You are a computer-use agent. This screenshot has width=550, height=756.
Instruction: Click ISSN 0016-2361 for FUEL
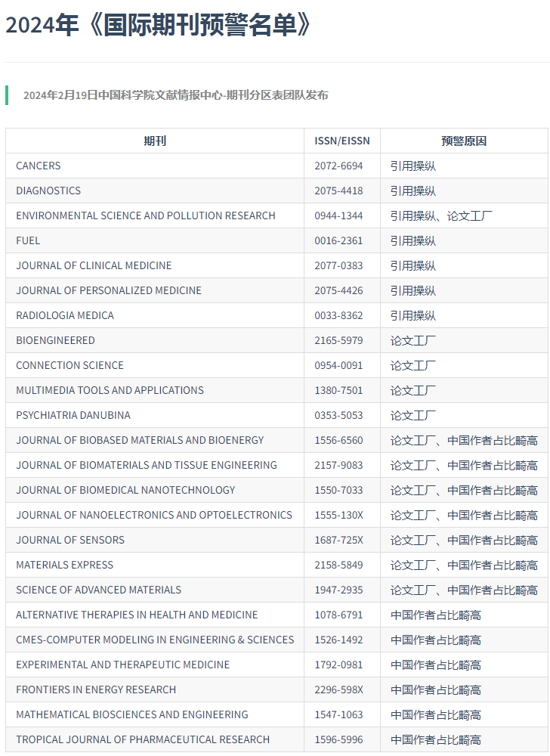(338, 240)
